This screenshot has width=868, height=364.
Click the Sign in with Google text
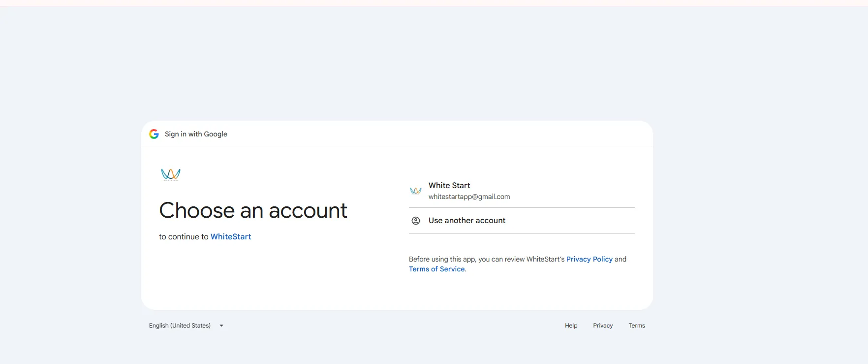click(x=196, y=134)
